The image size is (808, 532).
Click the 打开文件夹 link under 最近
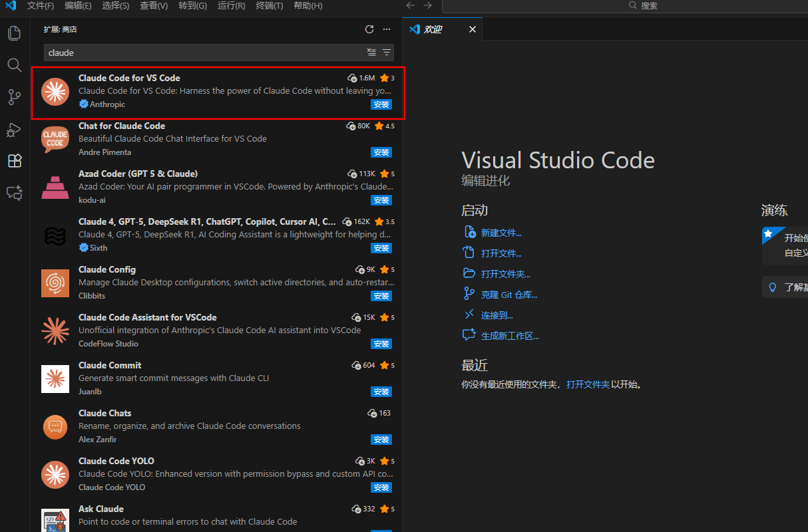click(588, 384)
